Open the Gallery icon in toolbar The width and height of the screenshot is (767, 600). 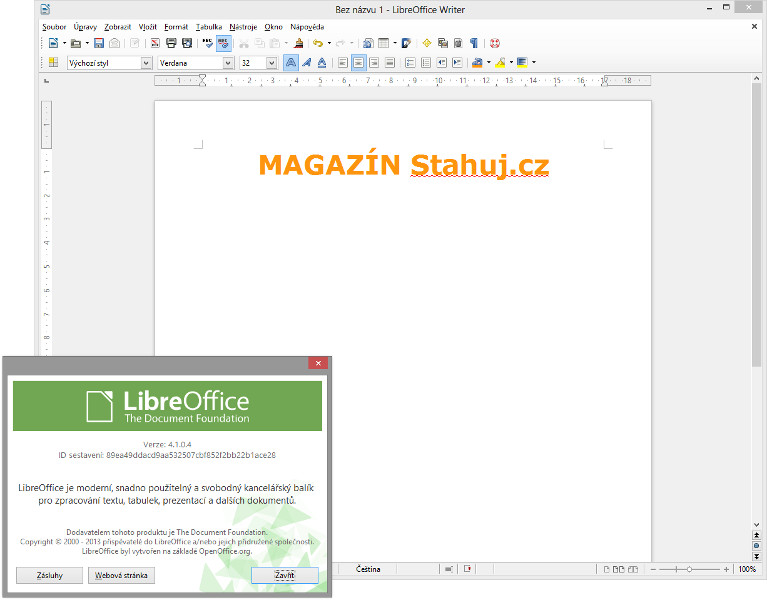[443, 44]
